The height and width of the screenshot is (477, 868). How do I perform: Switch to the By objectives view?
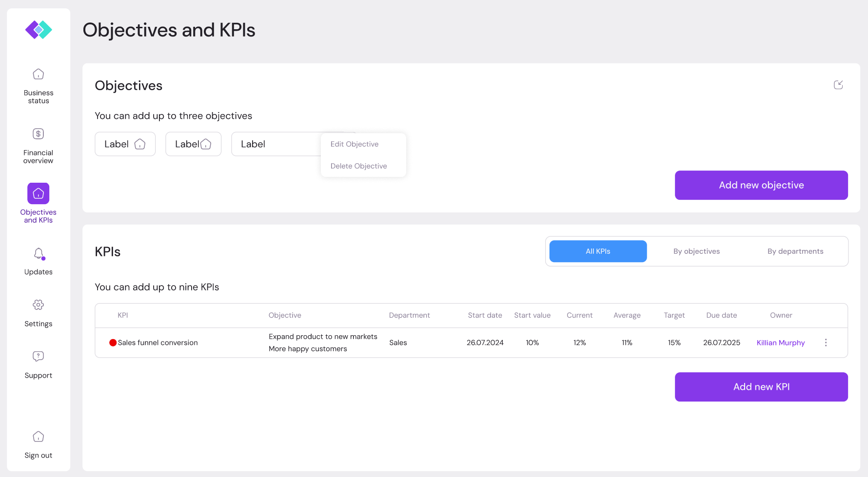(696, 251)
